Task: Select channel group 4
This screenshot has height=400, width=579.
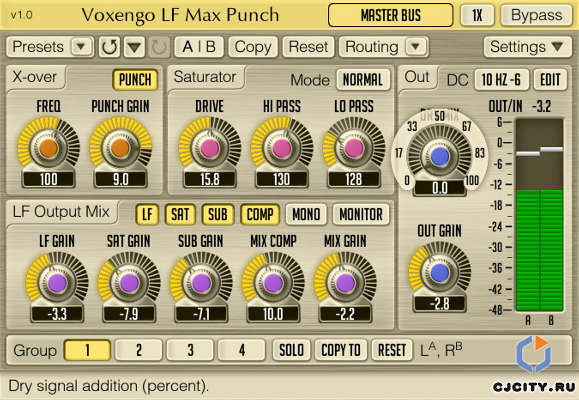Action: [241, 350]
